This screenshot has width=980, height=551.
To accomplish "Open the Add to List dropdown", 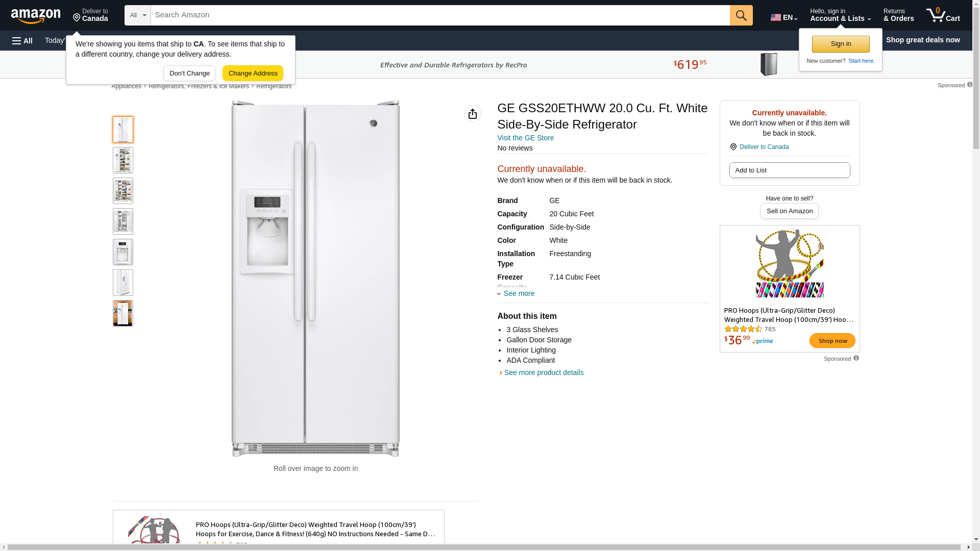I will [790, 170].
